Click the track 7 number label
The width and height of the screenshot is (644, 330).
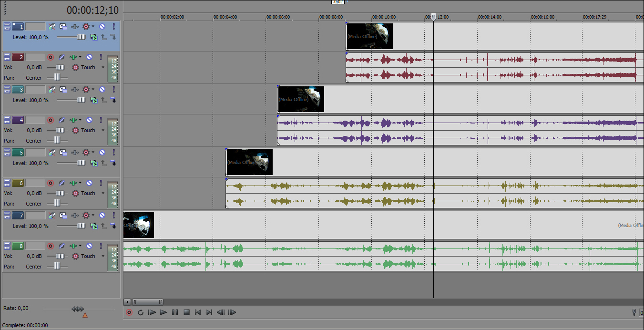(x=18, y=215)
